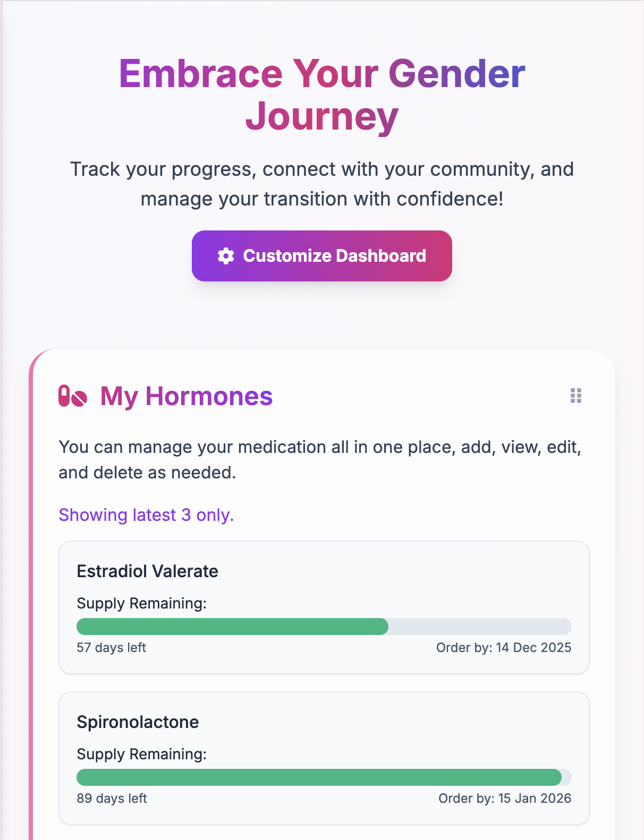This screenshot has height=840, width=644.
Task: Open 'Showing latest 3 only' link
Action: pos(146,515)
